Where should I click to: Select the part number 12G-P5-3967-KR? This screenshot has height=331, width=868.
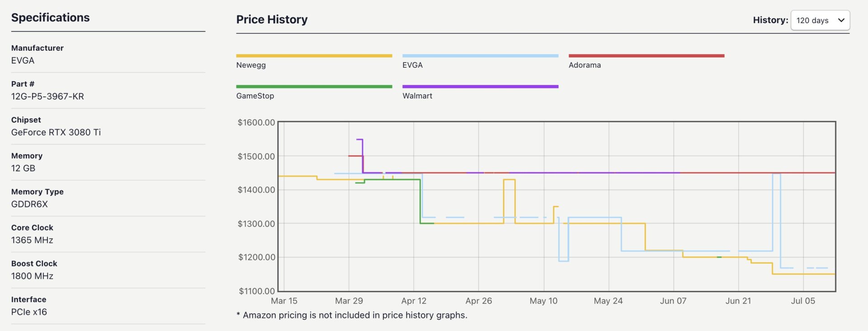coord(47,96)
